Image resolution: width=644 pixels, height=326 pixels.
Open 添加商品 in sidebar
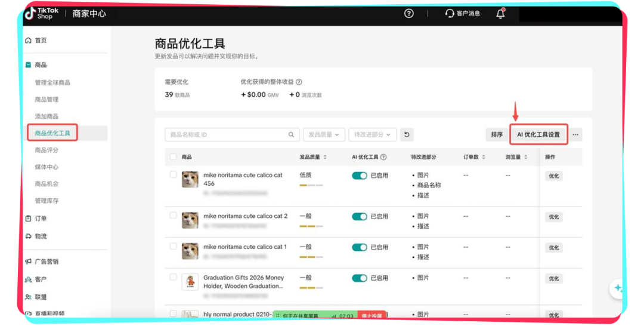point(47,116)
